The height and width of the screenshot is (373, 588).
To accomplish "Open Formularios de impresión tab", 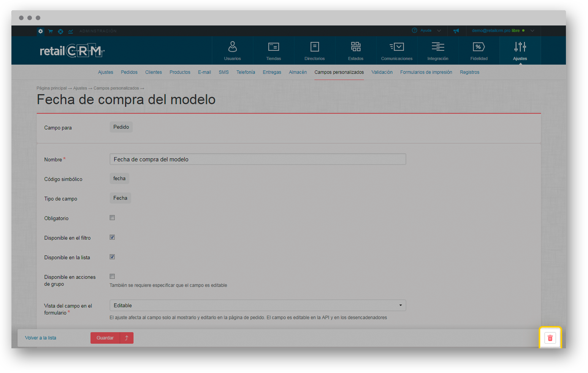I will pos(426,72).
